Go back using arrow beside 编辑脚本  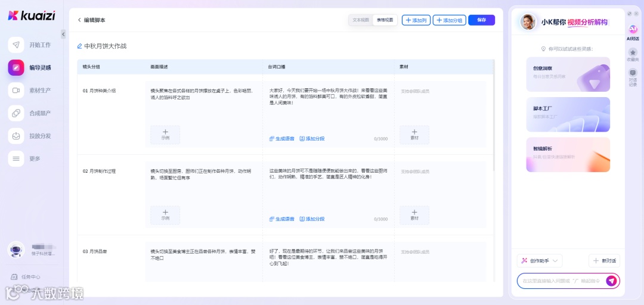pyautogui.click(x=79, y=20)
